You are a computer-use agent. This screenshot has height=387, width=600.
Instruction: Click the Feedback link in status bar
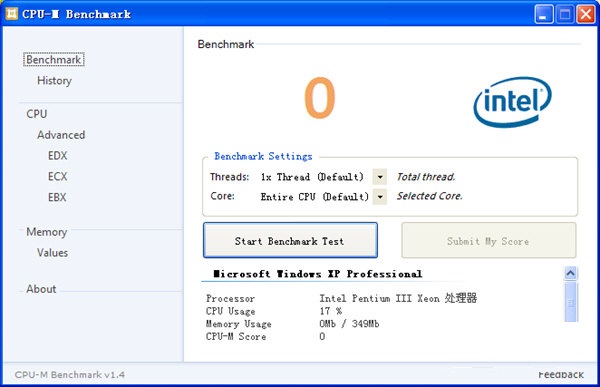click(x=561, y=375)
